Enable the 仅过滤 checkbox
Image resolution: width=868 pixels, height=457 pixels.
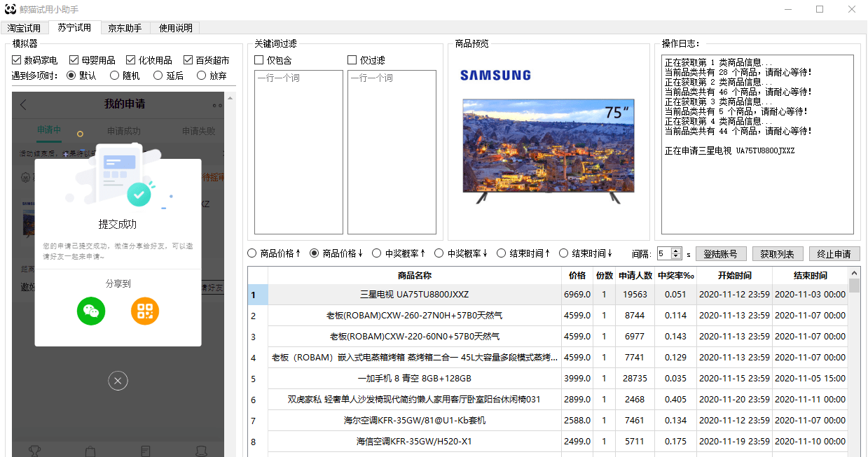(352, 59)
